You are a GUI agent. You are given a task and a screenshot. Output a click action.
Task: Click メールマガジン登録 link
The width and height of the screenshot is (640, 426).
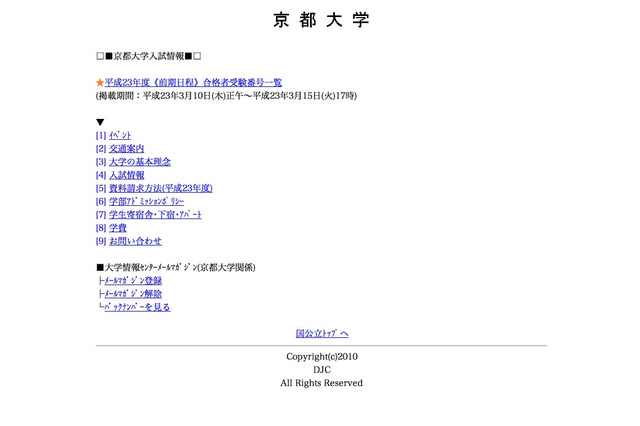[x=133, y=281]
